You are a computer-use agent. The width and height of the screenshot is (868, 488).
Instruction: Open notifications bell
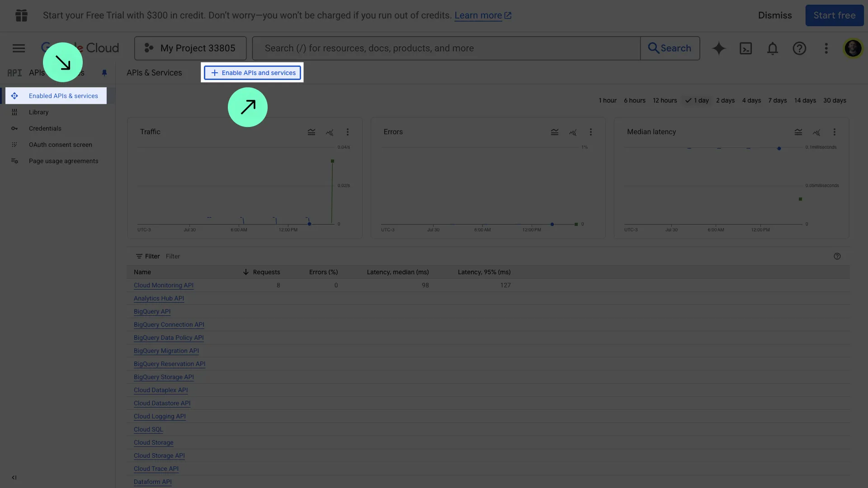[773, 48]
